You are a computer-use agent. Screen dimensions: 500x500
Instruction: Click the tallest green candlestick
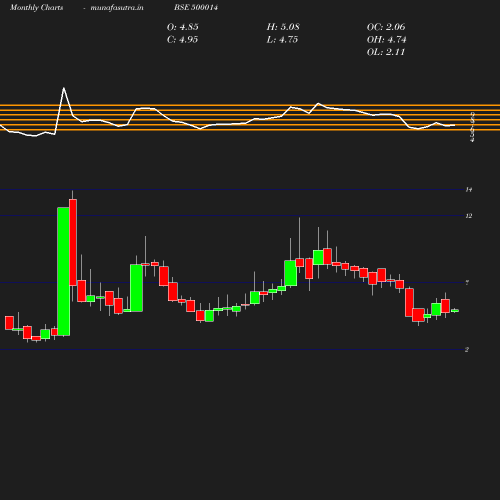[x=63, y=271]
